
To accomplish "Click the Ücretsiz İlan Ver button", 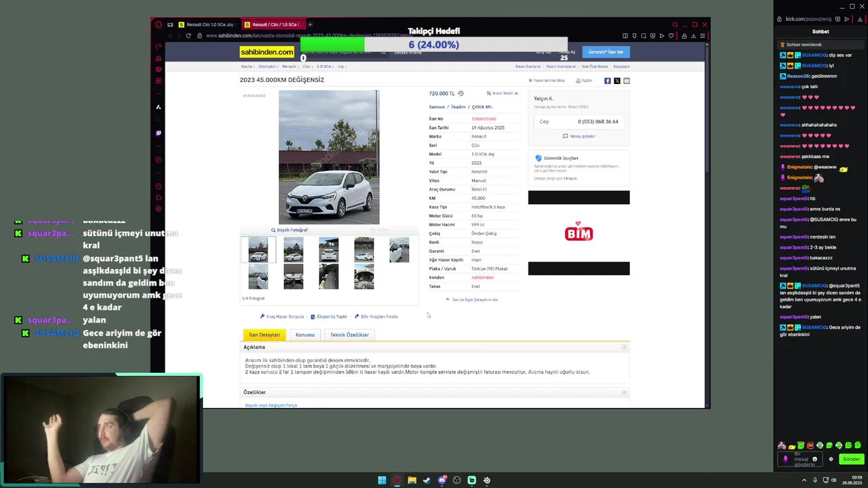I will click(x=606, y=52).
